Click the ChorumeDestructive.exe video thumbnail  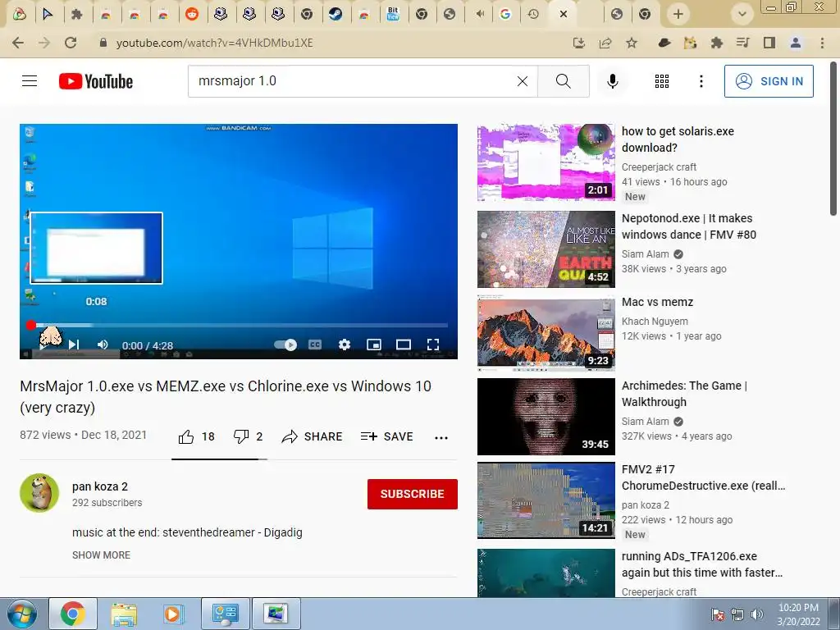point(546,500)
